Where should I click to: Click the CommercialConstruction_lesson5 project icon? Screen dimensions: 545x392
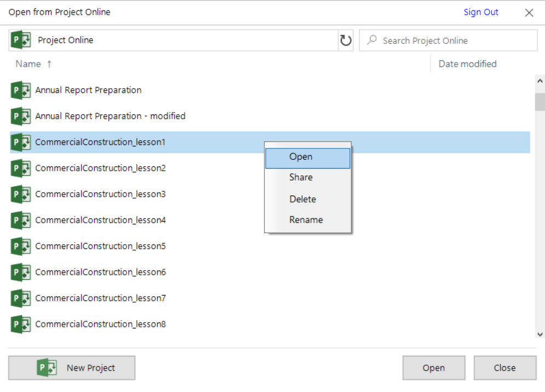coord(20,246)
